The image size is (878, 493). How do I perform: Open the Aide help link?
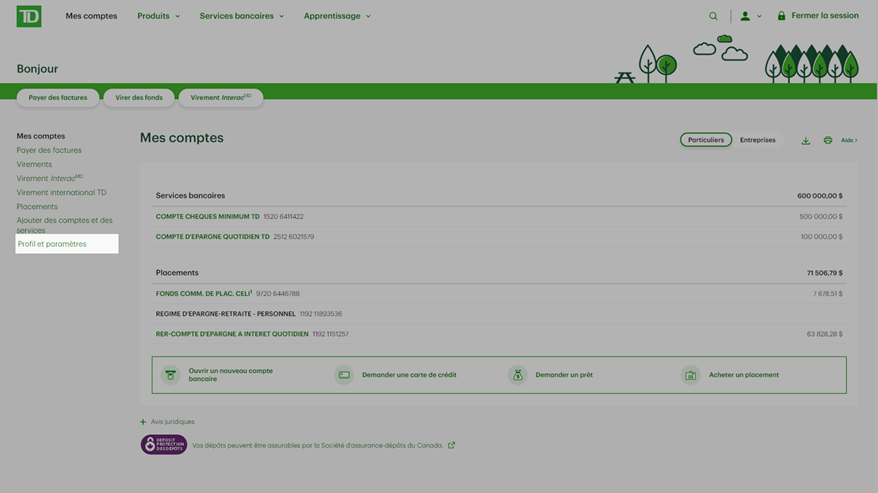pyautogui.click(x=849, y=140)
